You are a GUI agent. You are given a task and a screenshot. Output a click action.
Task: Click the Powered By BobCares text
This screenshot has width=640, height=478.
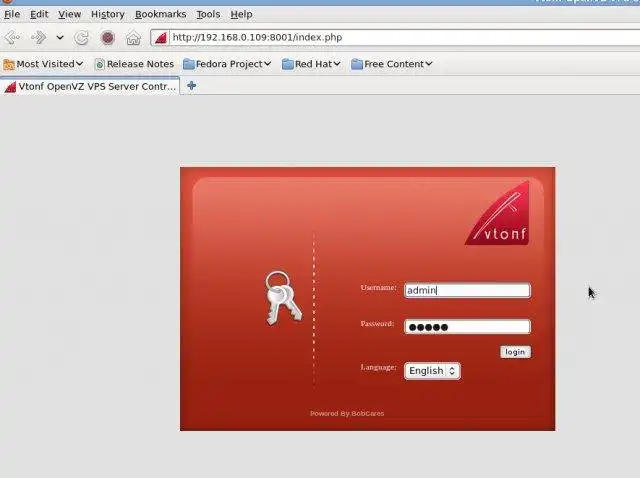pyautogui.click(x=347, y=414)
